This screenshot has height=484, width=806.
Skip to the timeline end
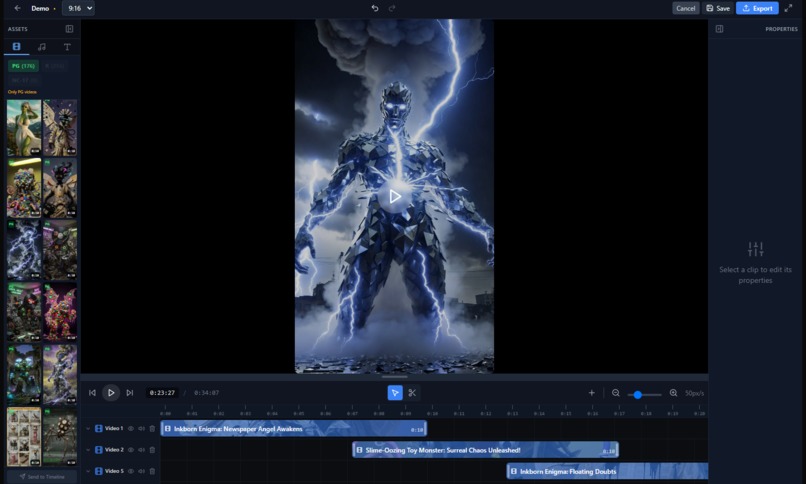130,393
